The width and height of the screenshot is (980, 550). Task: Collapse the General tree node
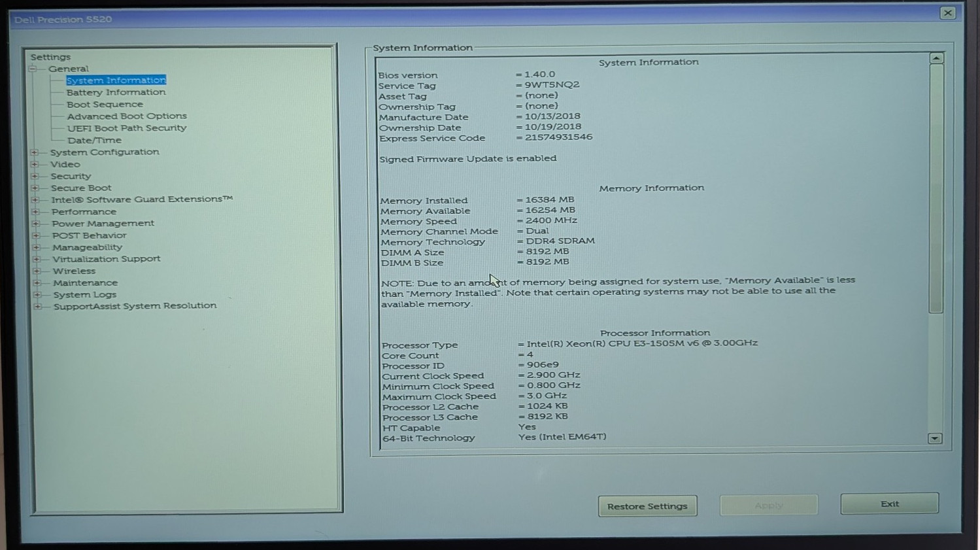tap(32, 69)
